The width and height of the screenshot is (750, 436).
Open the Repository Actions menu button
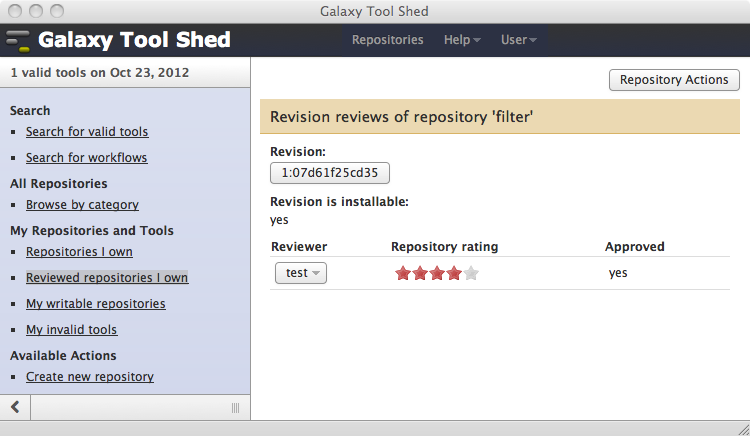tap(674, 80)
